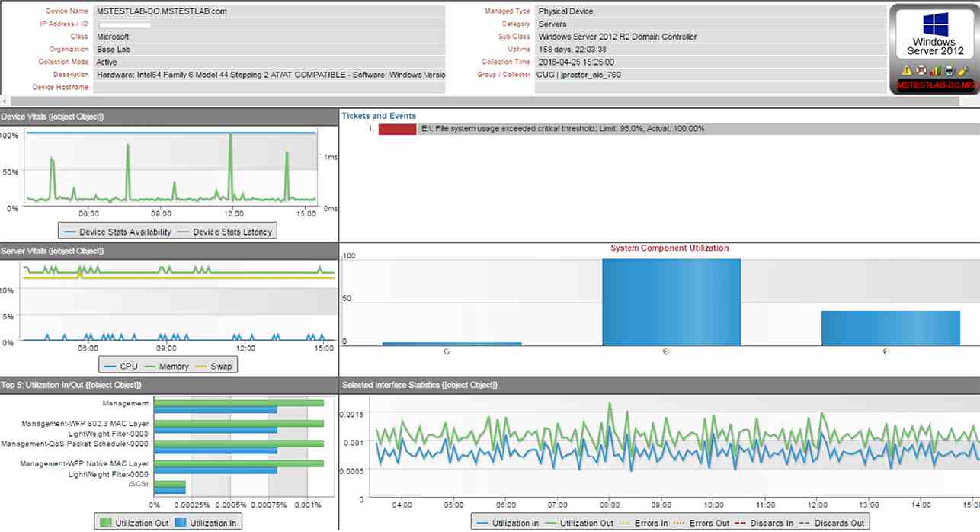Click the Class value Microsoft

coord(269,37)
